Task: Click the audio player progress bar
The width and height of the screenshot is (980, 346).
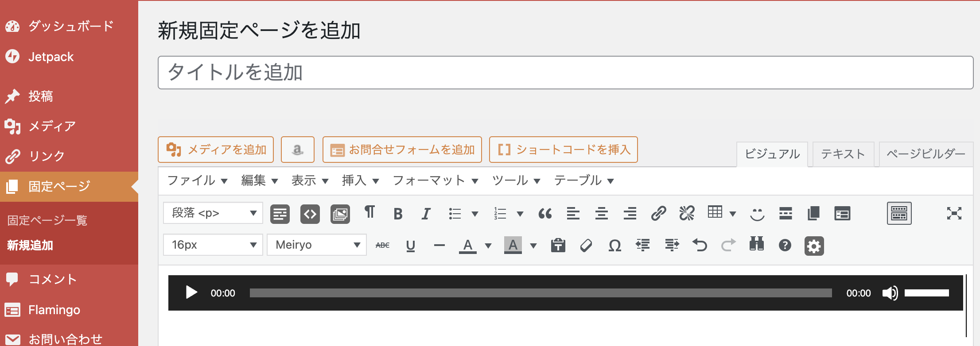Action: (541, 293)
